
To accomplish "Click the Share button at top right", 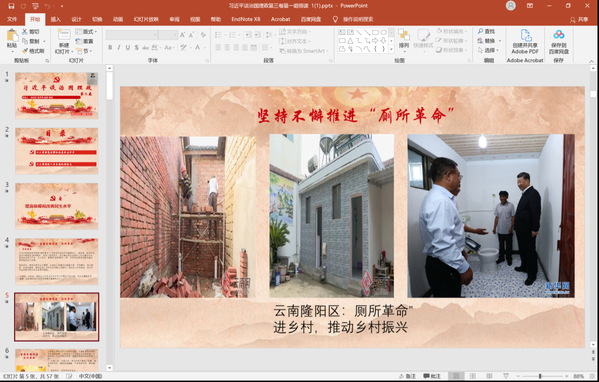I will [579, 19].
